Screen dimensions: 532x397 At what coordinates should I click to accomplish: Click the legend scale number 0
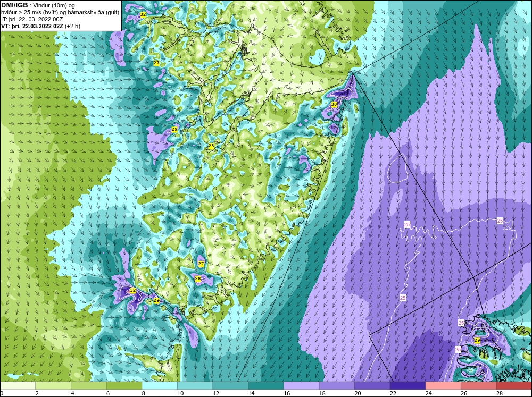point(2,393)
